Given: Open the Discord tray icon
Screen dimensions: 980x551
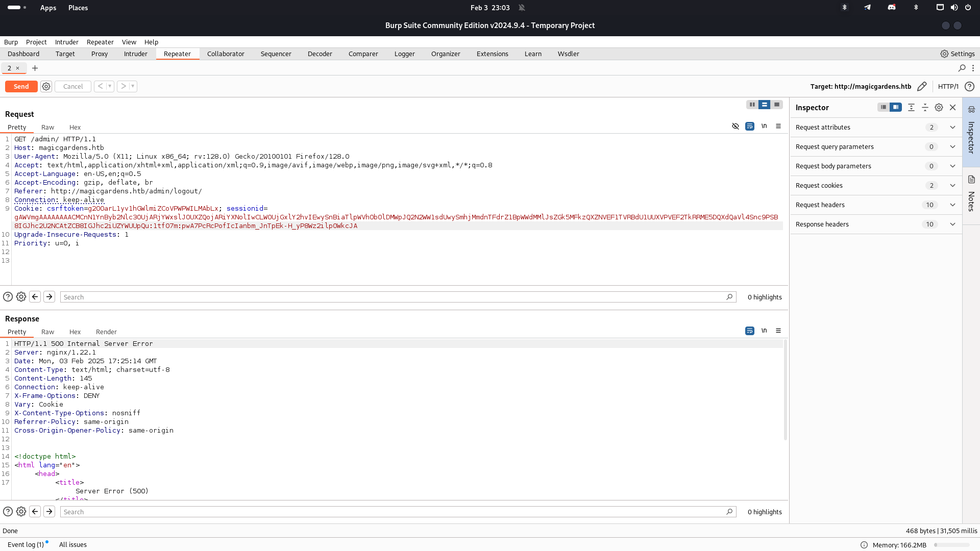Looking at the screenshot, I should coord(892,8).
